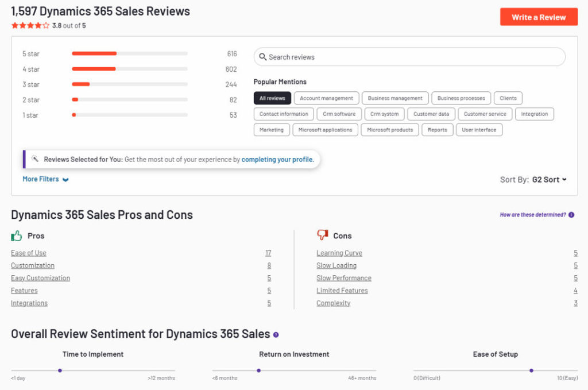Expand the More Filters section

(45, 179)
